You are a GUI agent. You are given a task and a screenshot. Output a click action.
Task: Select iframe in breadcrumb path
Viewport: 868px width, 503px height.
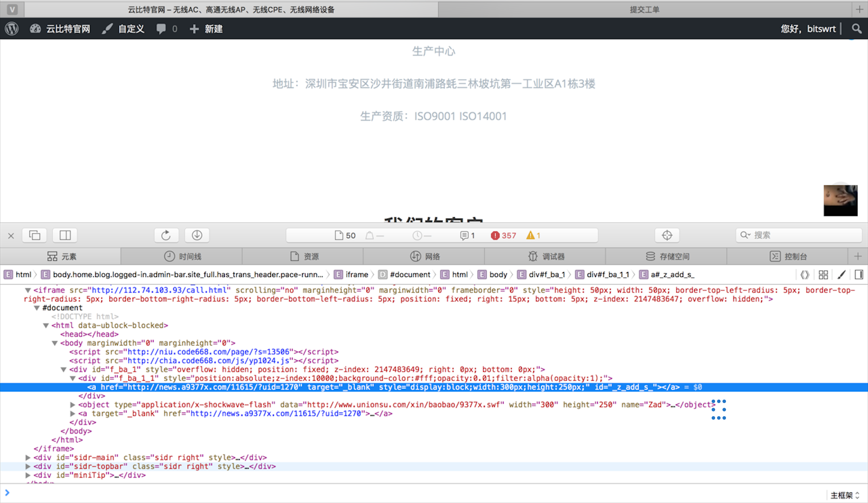click(x=351, y=275)
